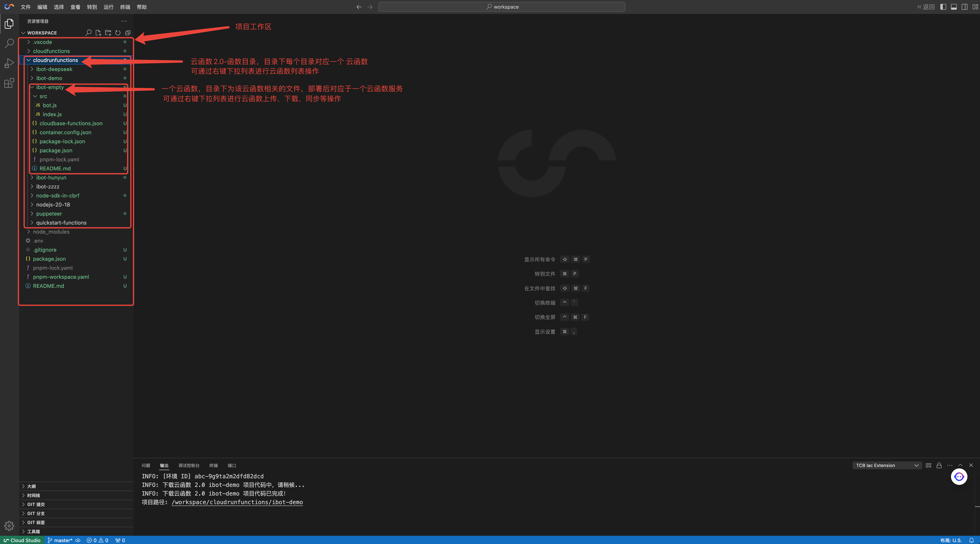This screenshot has width=980, height=544.
Task: Go back with the left arrow
Action: click(359, 7)
